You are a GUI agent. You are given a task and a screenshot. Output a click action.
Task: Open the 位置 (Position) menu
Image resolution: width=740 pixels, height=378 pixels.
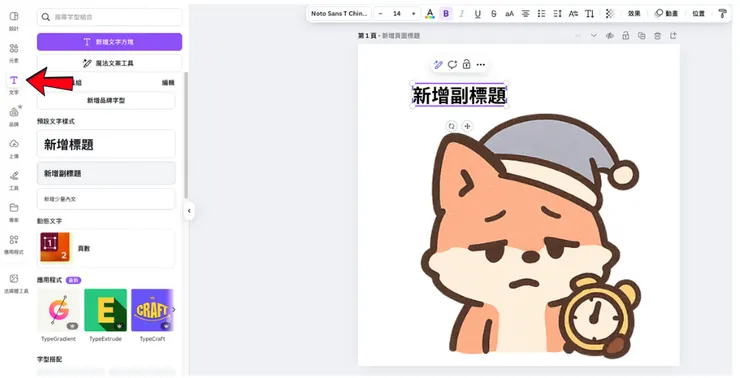(x=698, y=14)
